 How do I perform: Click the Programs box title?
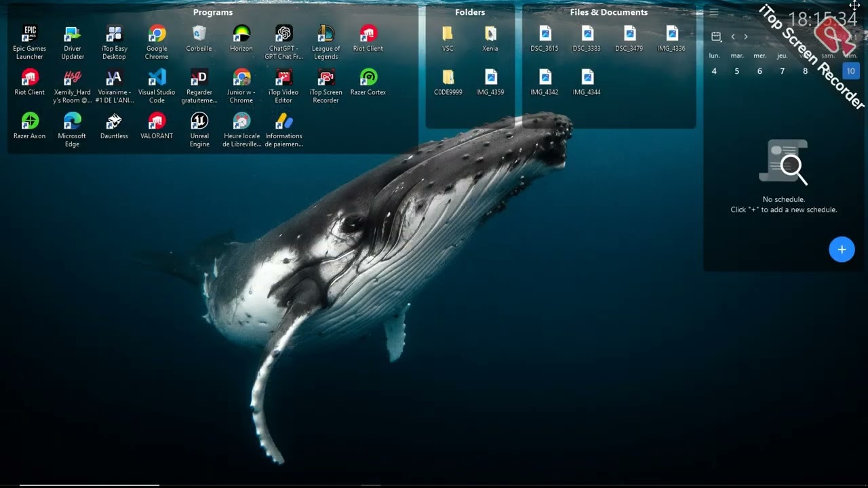pyautogui.click(x=213, y=12)
